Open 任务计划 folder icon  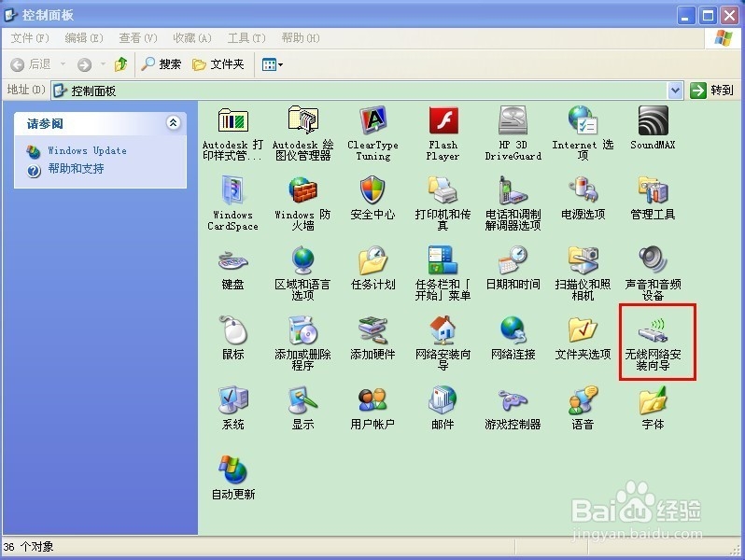tap(373, 259)
